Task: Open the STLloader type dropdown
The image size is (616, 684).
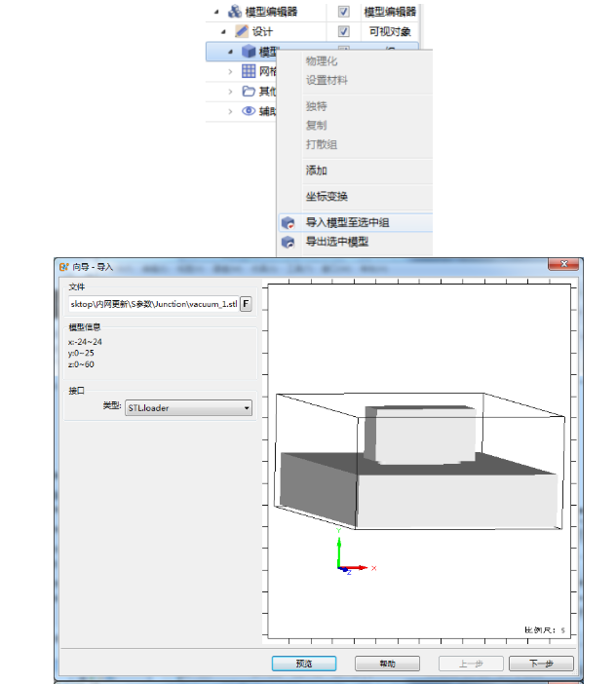Action: coord(189,408)
